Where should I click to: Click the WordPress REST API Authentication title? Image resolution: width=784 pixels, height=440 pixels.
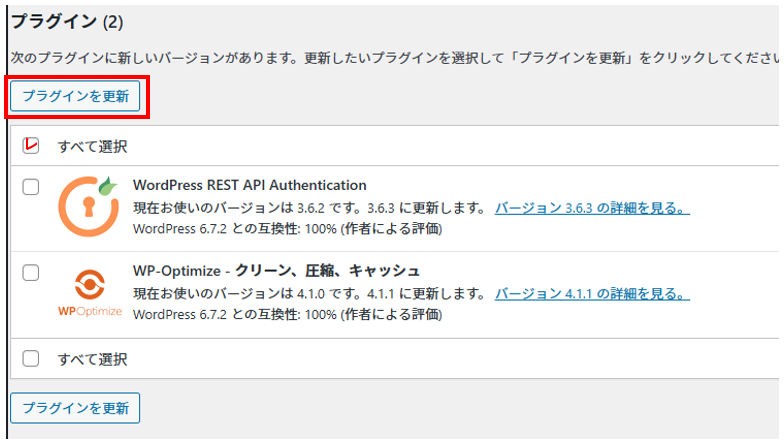pyautogui.click(x=250, y=186)
